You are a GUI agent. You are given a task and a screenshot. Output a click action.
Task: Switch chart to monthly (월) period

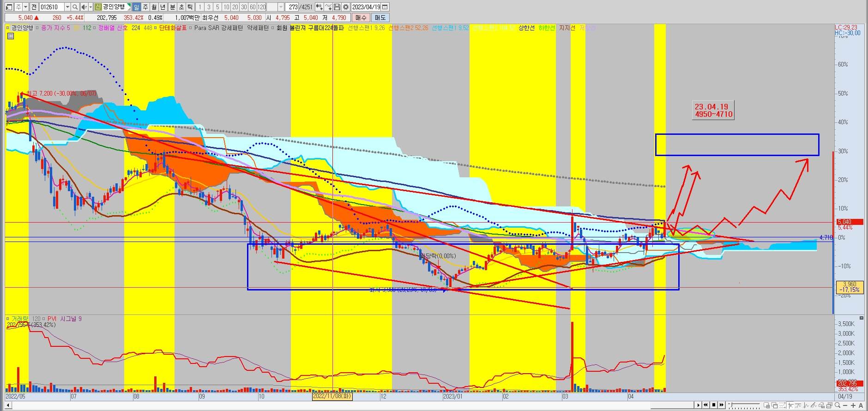click(x=154, y=7)
